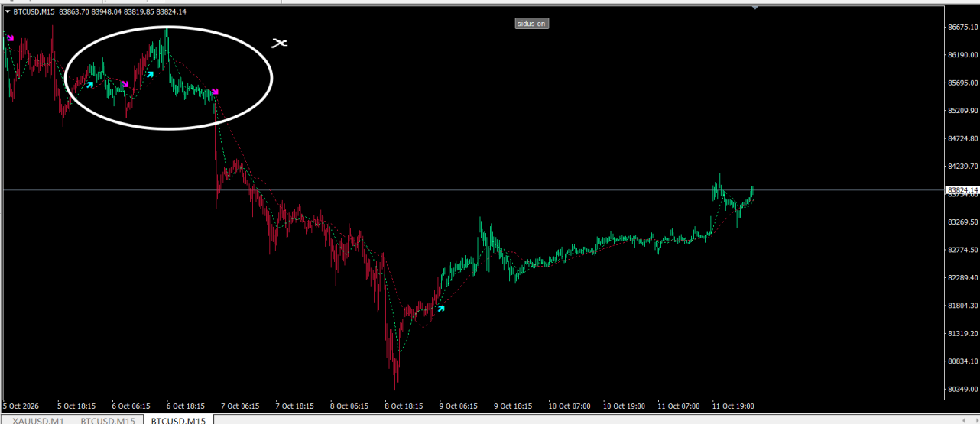This screenshot has width=980, height=424.
Task: Click price axis label 84724.80
Action: pos(963,138)
